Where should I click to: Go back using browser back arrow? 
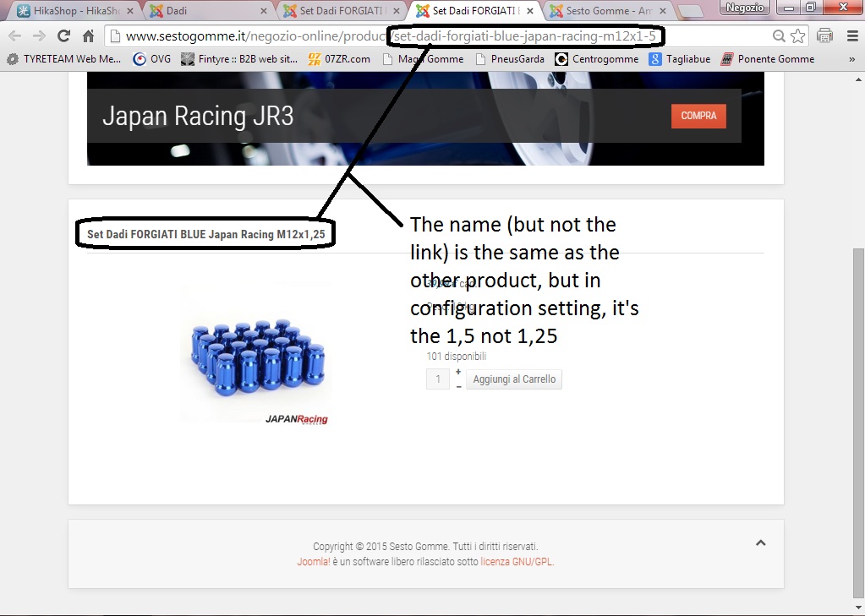click(x=15, y=36)
